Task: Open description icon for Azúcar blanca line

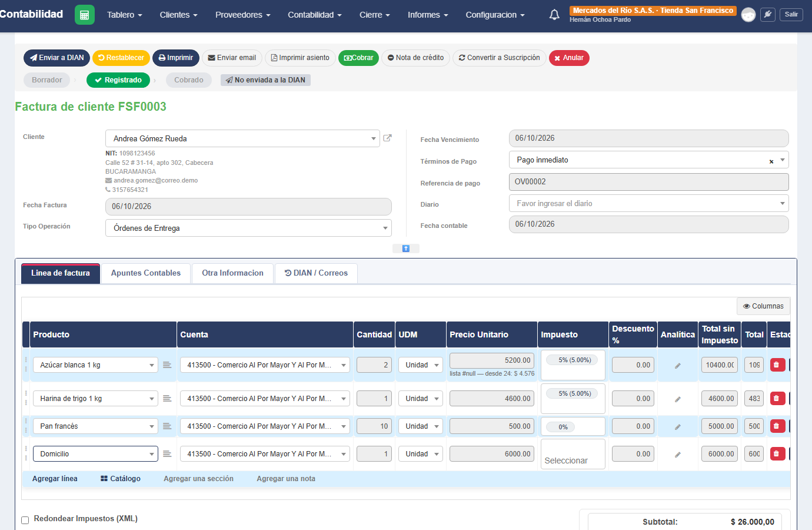Action: pos(167,365)
